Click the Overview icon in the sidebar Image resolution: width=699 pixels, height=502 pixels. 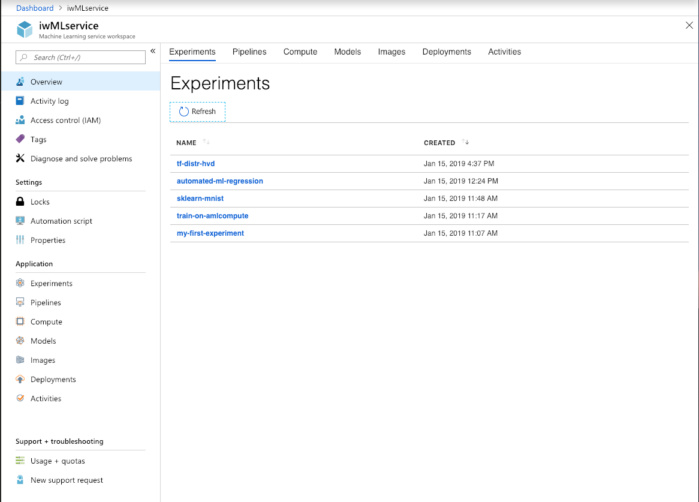[20, 82]
